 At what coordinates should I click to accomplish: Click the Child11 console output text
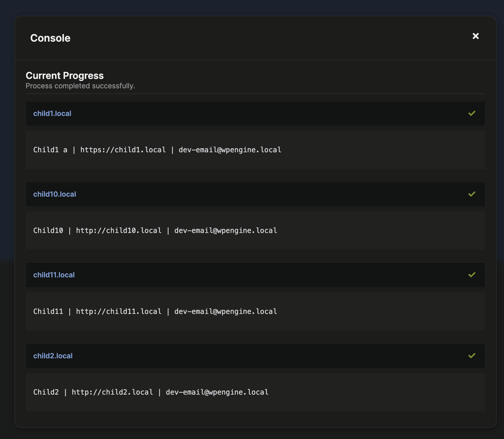click(155, 311)
